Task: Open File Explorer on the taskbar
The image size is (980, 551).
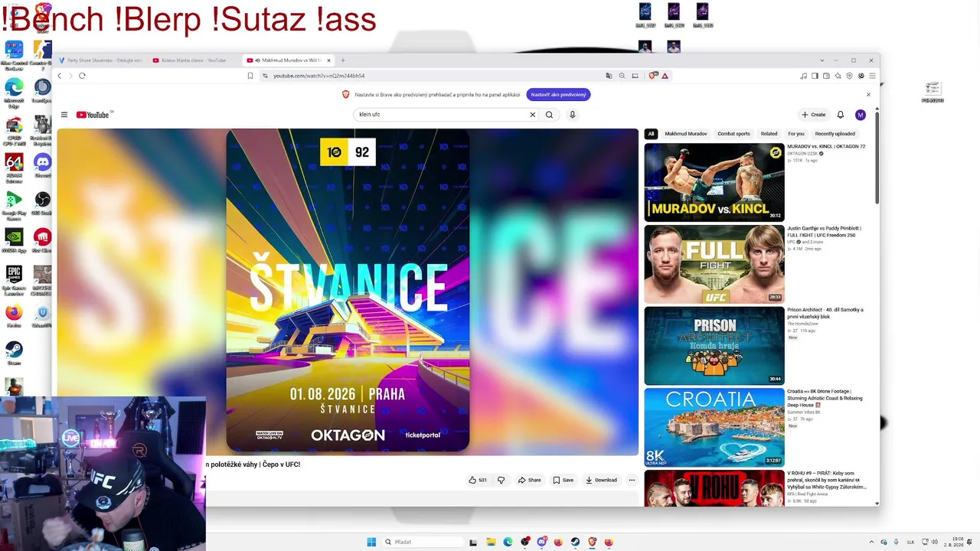Action: 491,542
